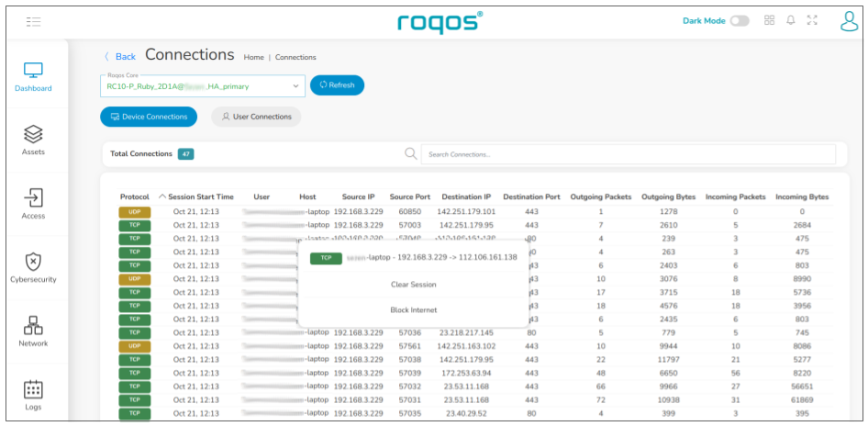Click the Back link
Viewport: 868px width, 426px height.
tap(119, 57)
